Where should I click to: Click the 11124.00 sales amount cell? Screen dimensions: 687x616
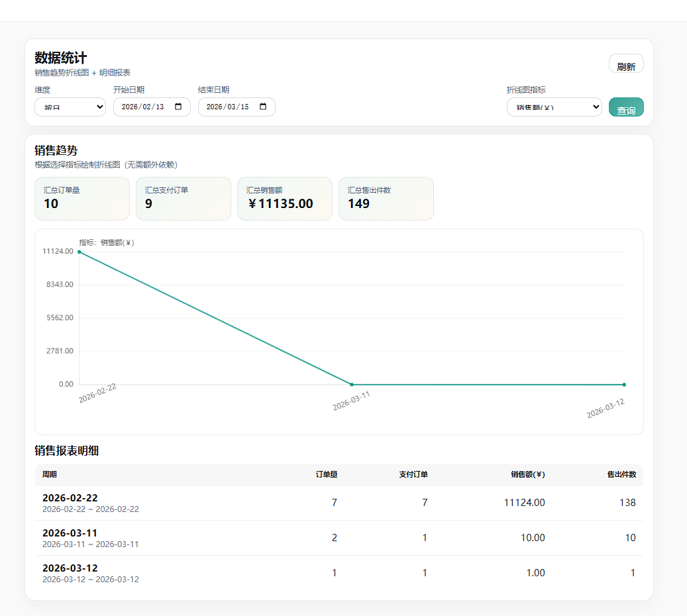[x=525, y=503]
